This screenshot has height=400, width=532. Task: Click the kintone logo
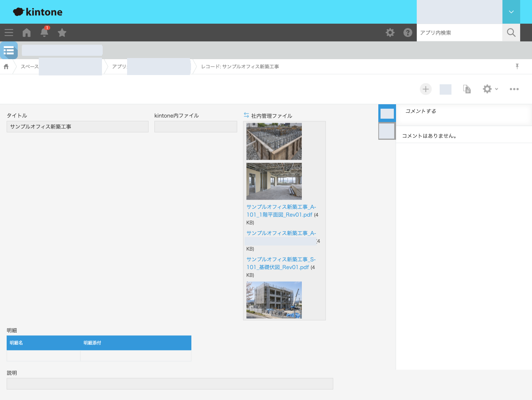[38, 12]
